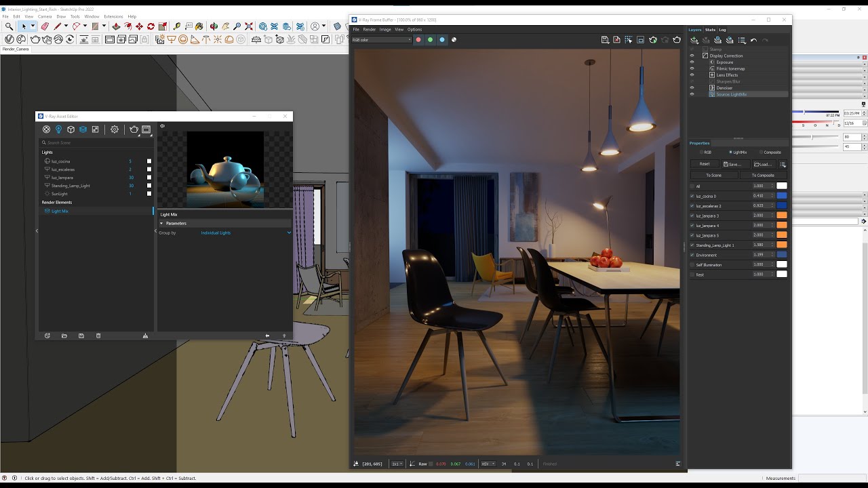Toggle Environment light checkbox
The image size is (868, 488).
(692, 255)
